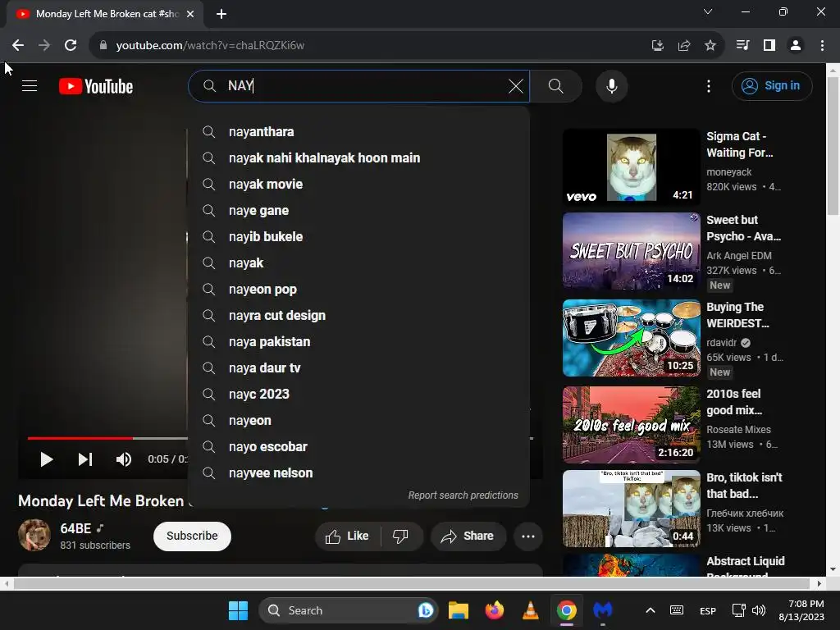Reload the current page
The width and height of the screenshot is (840, 630).
(71, 46)
